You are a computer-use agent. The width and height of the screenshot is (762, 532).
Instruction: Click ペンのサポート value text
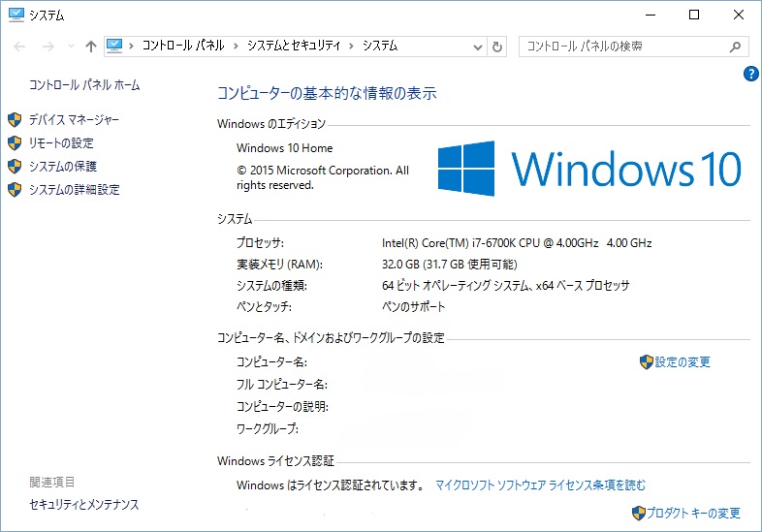(x=413, y=306)
